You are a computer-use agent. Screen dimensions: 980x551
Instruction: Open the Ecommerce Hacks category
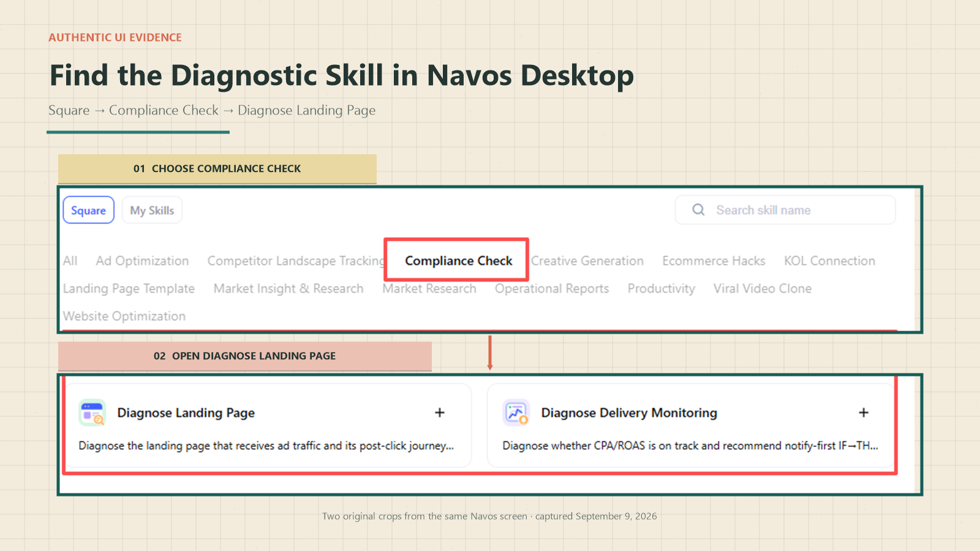point(714,261)
